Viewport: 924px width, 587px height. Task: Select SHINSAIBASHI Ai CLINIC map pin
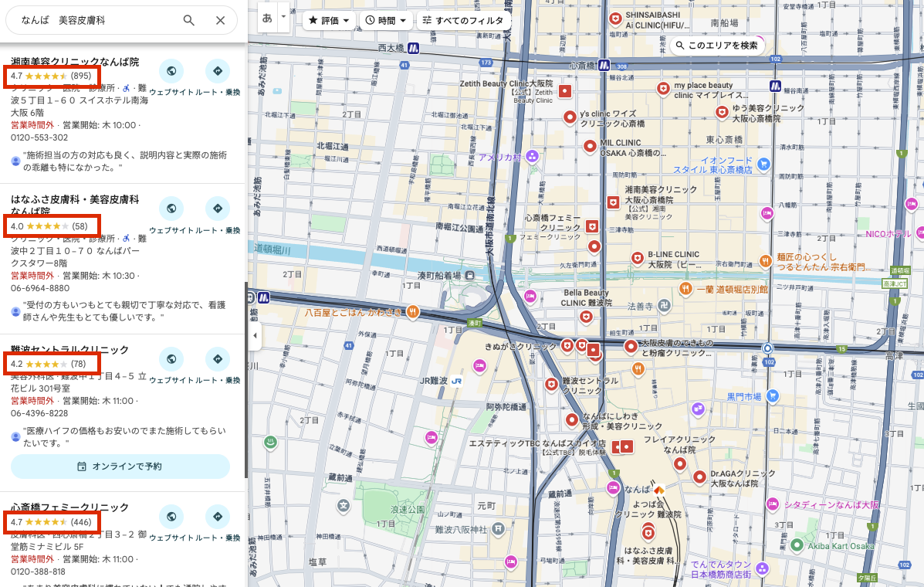[x=616, y=19]
